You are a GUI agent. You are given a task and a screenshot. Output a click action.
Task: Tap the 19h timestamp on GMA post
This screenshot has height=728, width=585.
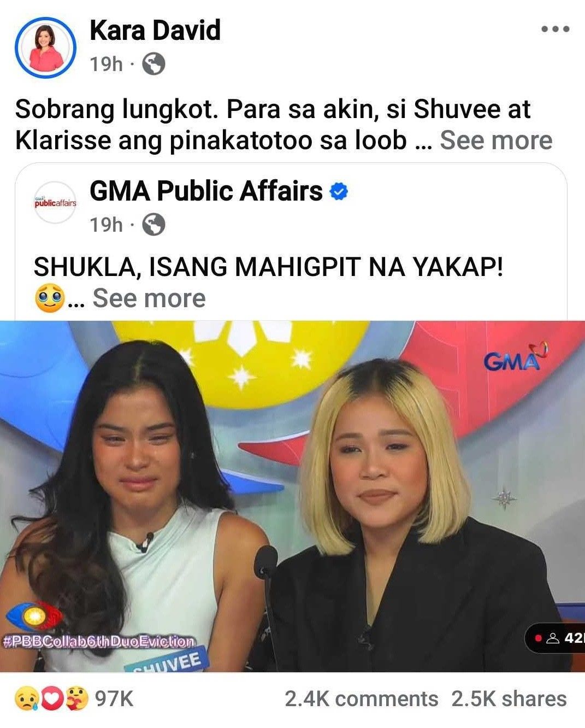tap(106, 225)
